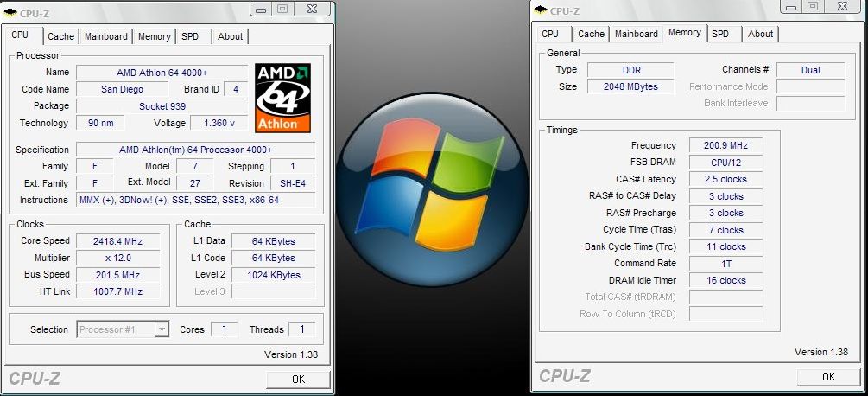Switch to CPU tab in right CPU-Z window

(550, 34)
